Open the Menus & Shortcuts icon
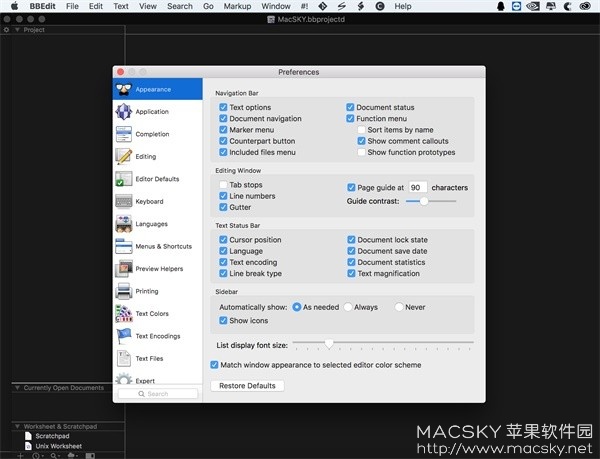Screen dimensions: 600x459 124,246
